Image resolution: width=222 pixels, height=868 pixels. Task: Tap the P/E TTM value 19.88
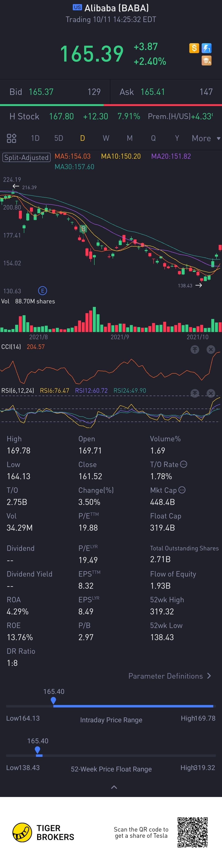pyautogui.click(x=88, y=528)
